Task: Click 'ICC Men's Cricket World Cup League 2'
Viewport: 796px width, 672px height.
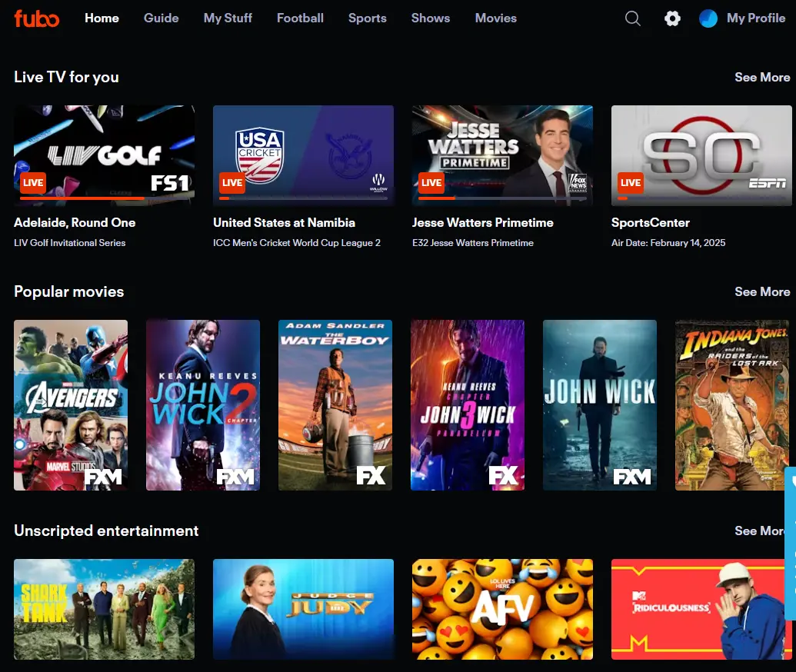Action: pos(296,243)
